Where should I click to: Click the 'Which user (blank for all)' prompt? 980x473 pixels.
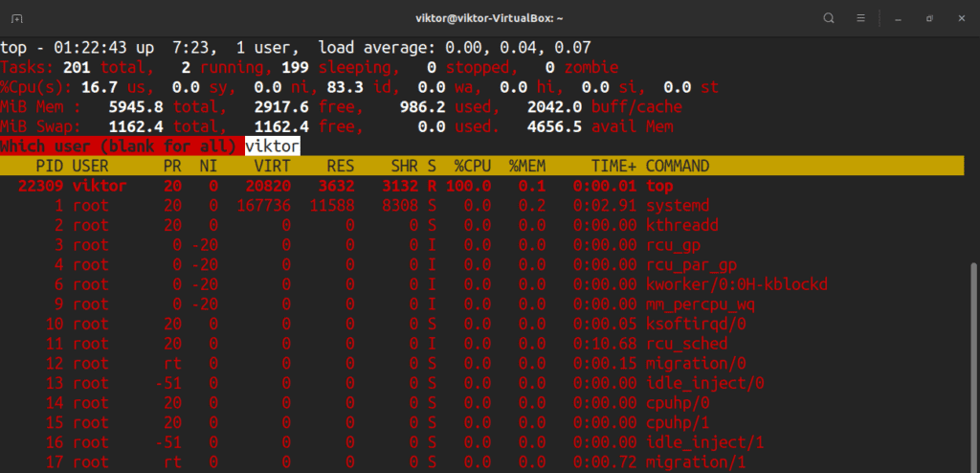click(118, 146)
